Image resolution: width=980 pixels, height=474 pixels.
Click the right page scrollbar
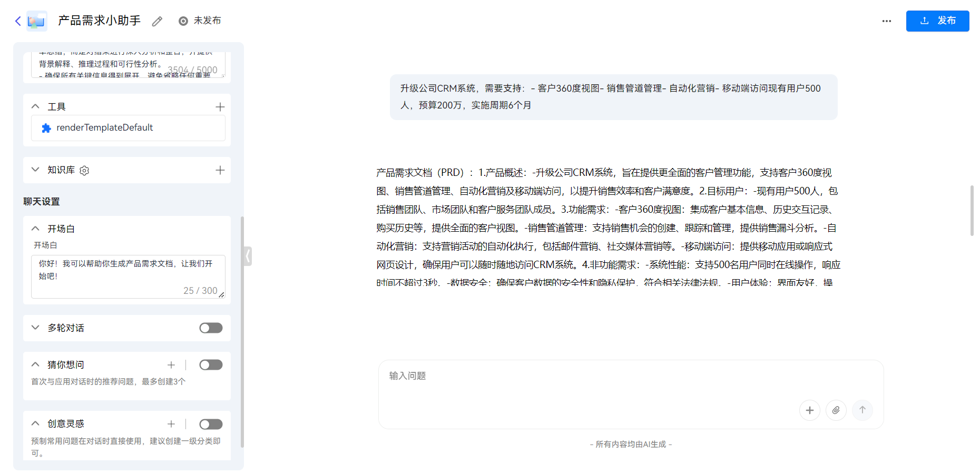(x=971, y=211)
